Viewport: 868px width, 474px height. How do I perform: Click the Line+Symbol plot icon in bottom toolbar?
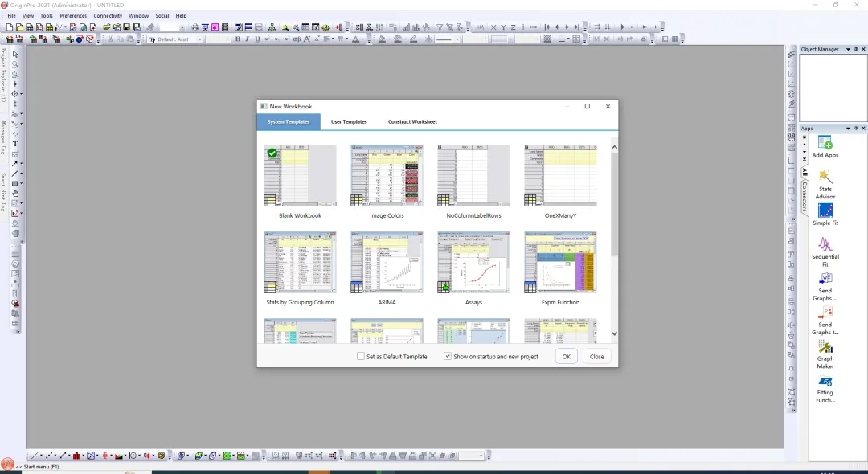(x=63, y=456)
